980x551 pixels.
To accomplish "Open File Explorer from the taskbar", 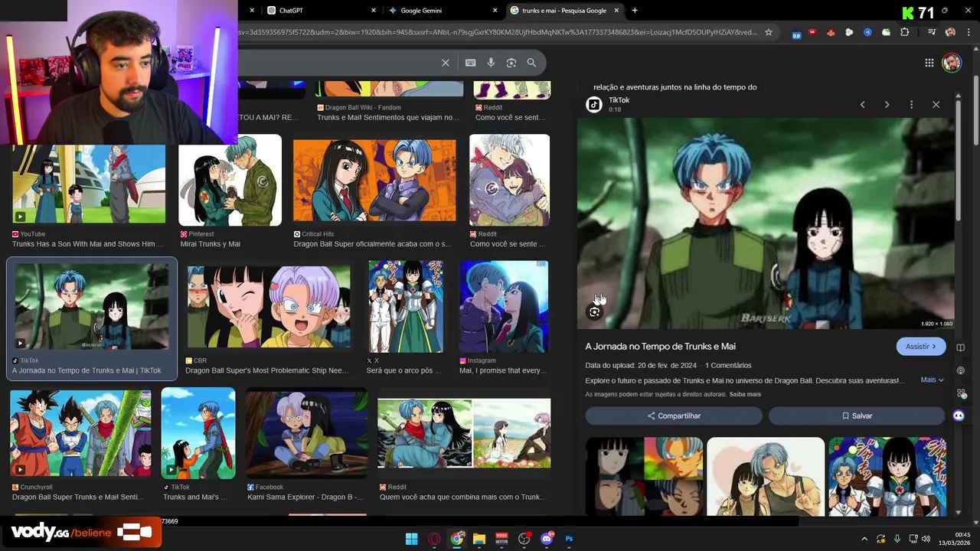I will coord(479,539).
